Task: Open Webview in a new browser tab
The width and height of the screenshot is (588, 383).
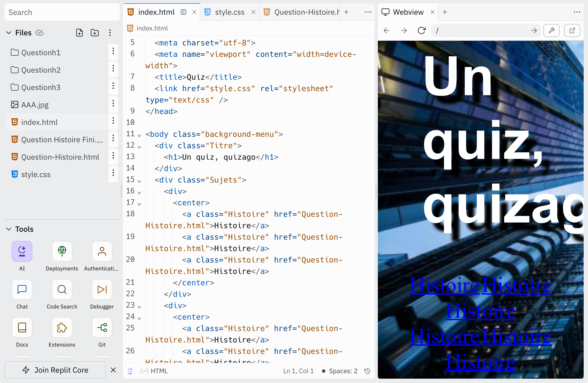Action: [x=572, y=30]
